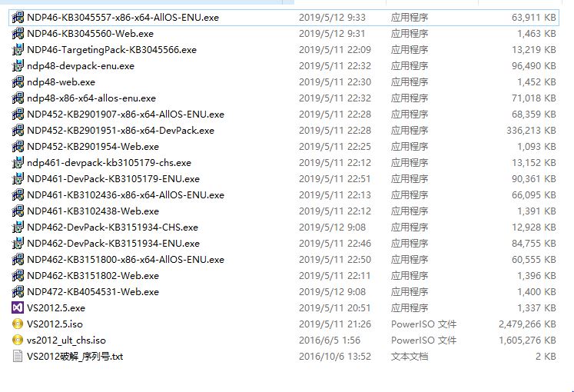The image size is (574, 392).
Task: Click the NDP472-KB4054531-Web.exe icon
Action: pyautogui.click(x=18, y=292)
